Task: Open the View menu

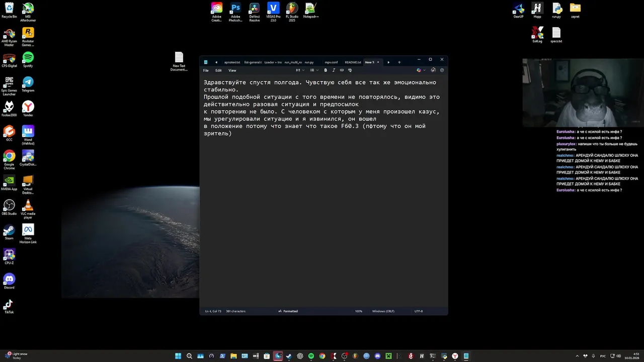Action: click(x=232, y=70)
